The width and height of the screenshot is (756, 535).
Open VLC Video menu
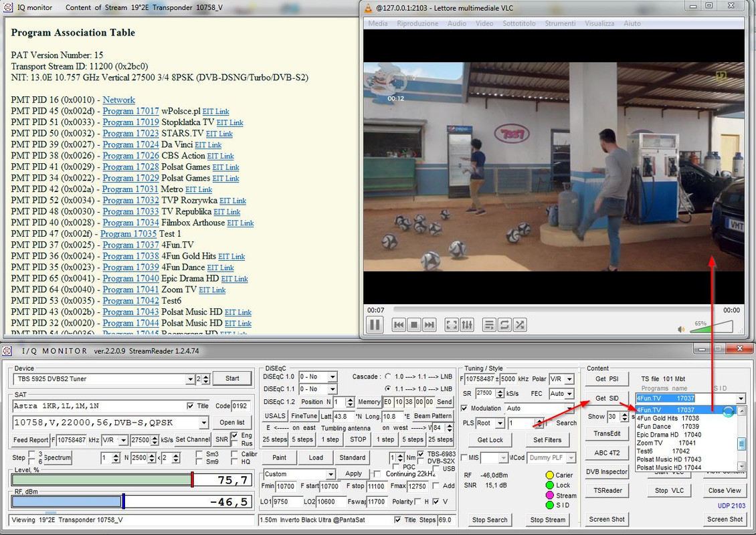pos(484,23)
